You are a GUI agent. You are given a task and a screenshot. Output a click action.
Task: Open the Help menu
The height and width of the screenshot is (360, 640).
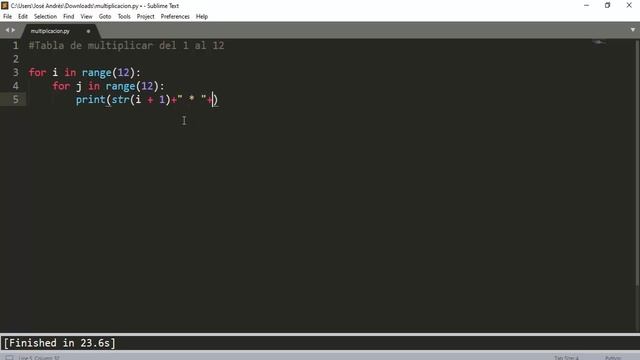202,16
